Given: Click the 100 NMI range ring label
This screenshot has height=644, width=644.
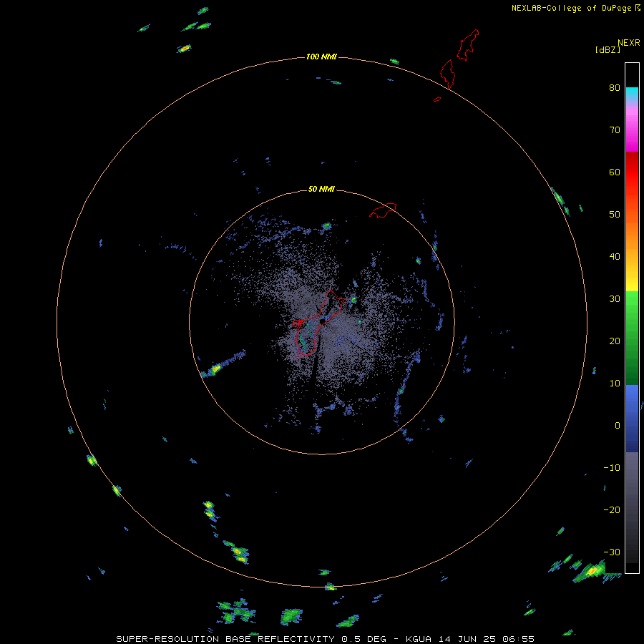Looking at the screenshot, I should (x=321, y=57).
